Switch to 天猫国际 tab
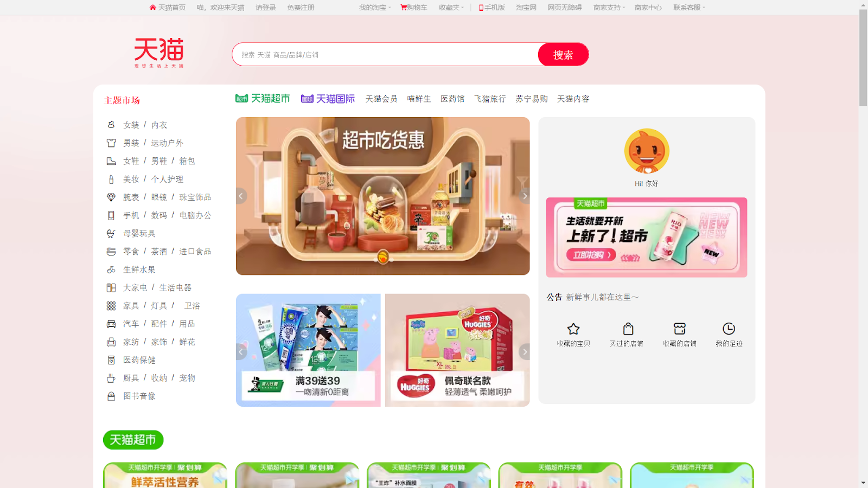The width and height of the screenshot is (868, 488). point(328,99)
